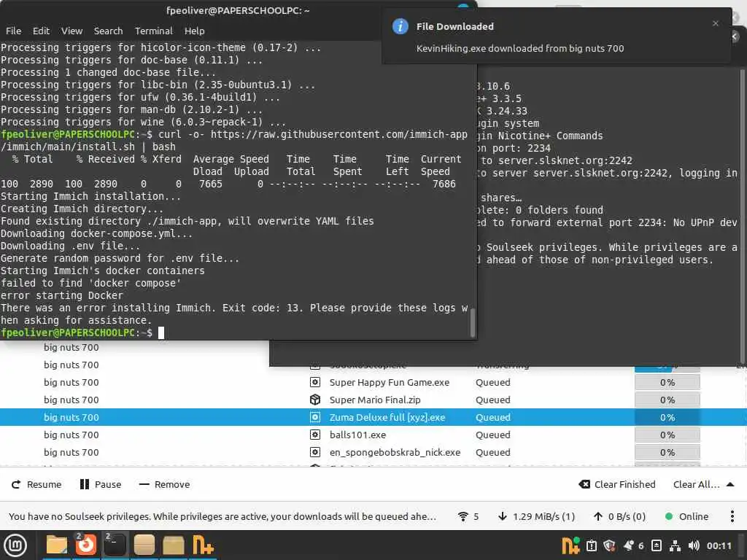Click the Queued status of en_spongebobskrab_nick.exe

[x=492, y=452]
